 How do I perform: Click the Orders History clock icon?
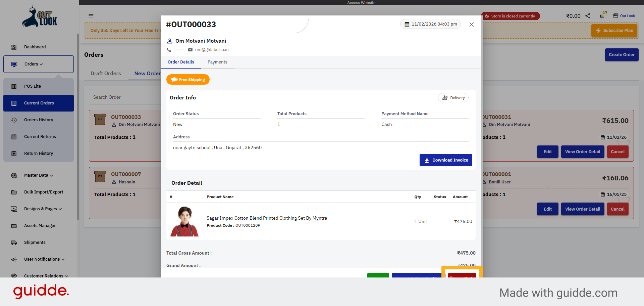click(x=14, y=120)
